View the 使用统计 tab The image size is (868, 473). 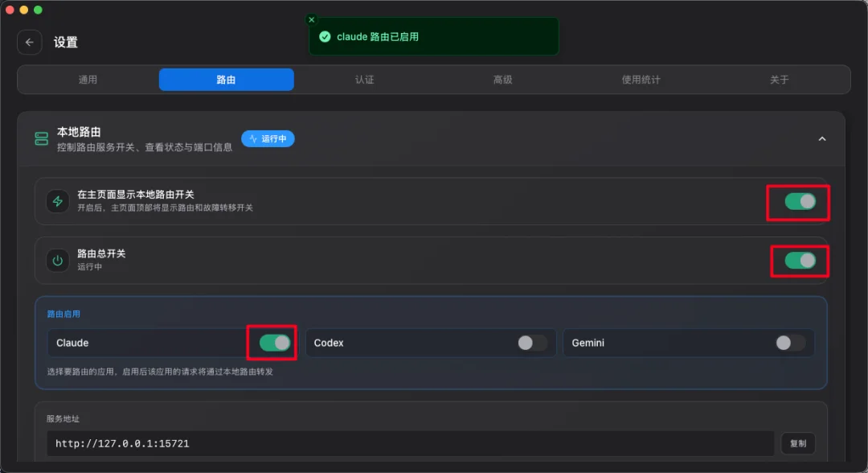pos(641,79)
